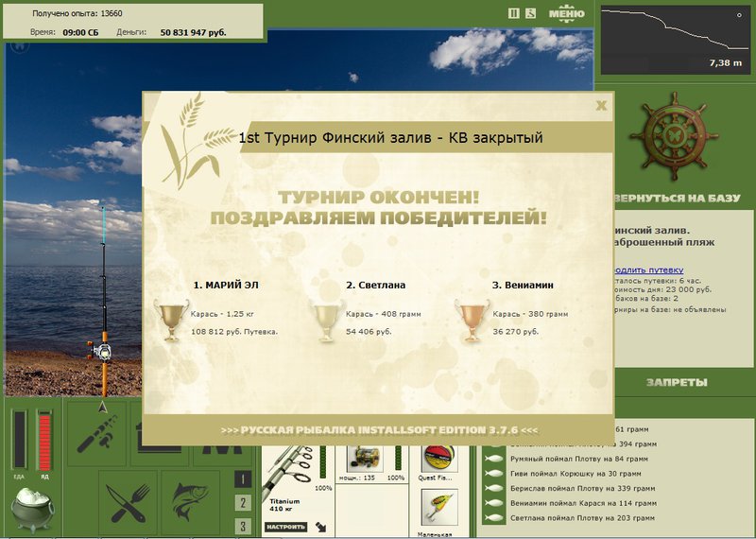Screen dimensions: 756x539
Task: Select the reel thumbnail with мощн.: 135
Action: click(364, 459)
